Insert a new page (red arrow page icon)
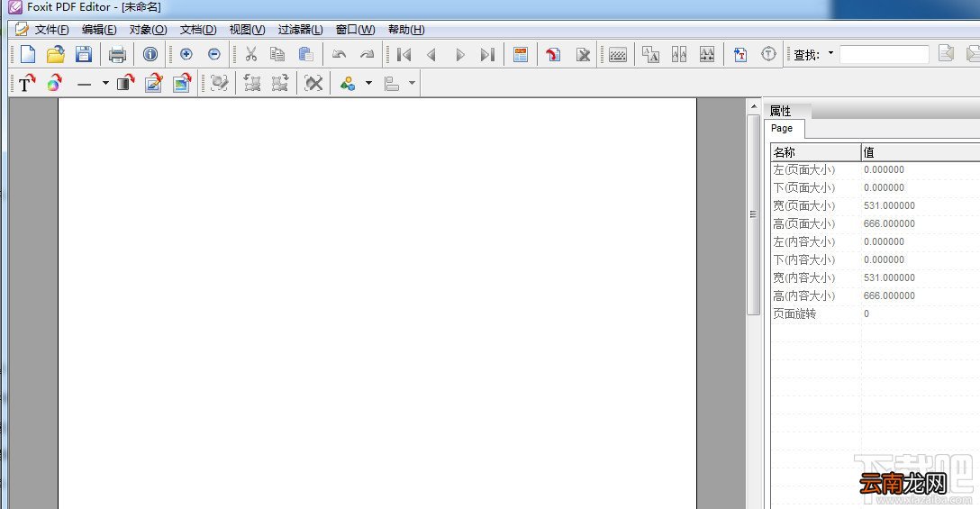980x509 pixels. coord(553,54)
